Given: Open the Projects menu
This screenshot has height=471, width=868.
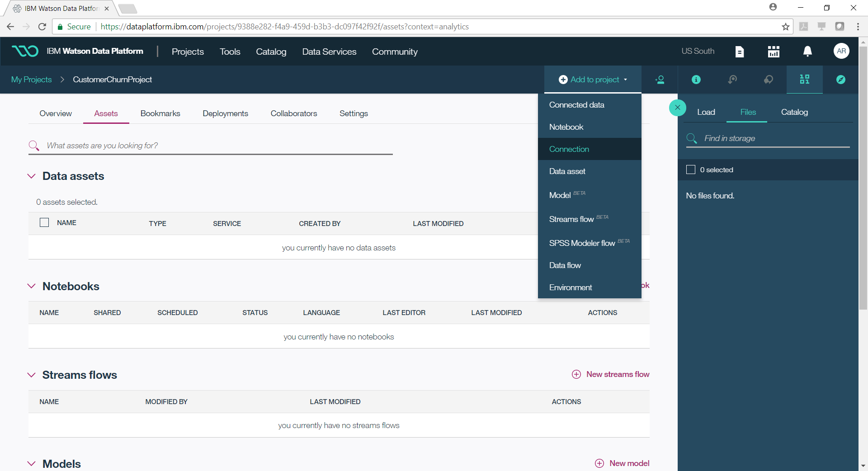Looking at the screenshot, I should click(x=188, y=52).
